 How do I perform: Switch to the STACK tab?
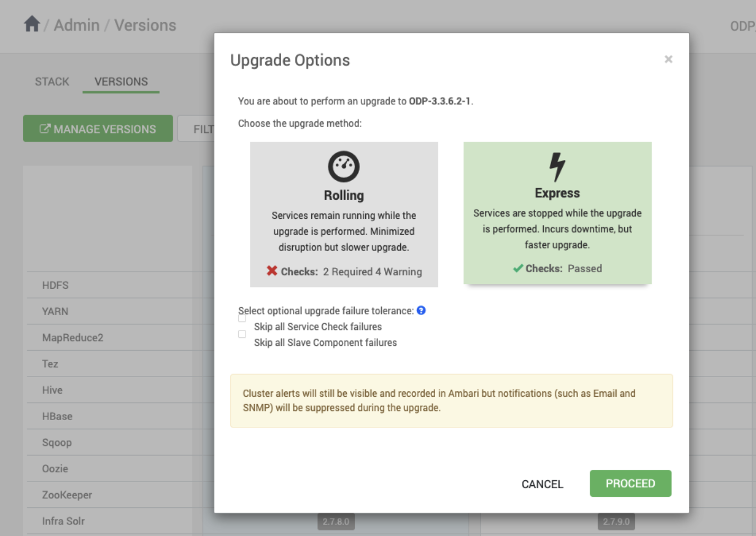pos(52,82)
